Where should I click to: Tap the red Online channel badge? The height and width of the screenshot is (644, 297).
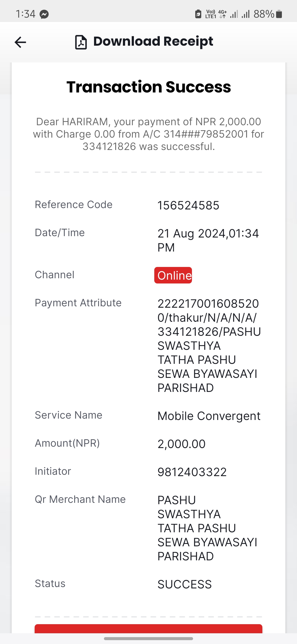[173, 275]
